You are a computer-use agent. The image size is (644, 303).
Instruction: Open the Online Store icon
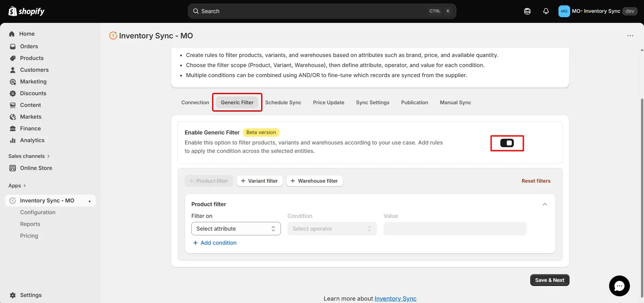pyautogui.click(x=13, y=168)
